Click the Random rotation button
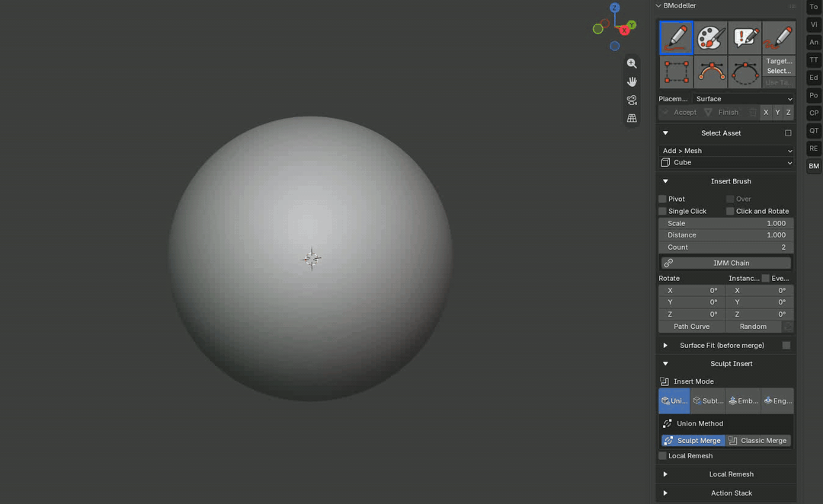This screenshot has width=823, height=504. [753, 326]
